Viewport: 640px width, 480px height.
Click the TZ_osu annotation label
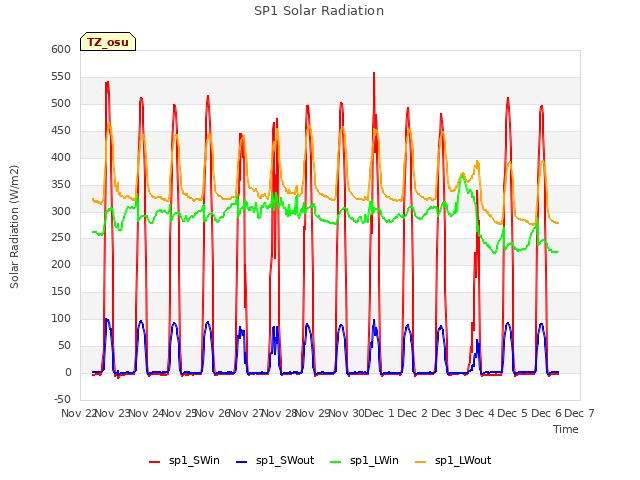click(x=108, y=42)
